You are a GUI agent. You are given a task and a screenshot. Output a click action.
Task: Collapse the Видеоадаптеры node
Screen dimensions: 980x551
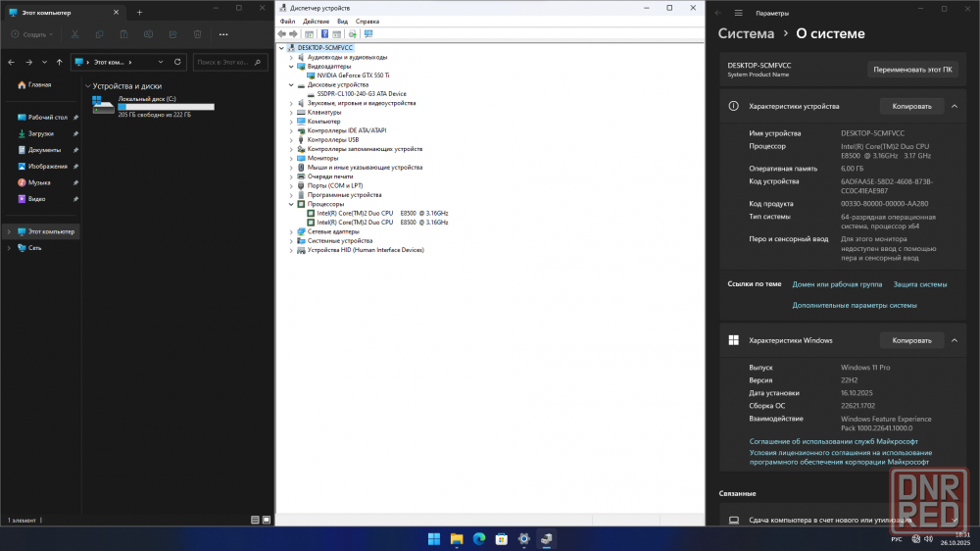tap(291, 67)
